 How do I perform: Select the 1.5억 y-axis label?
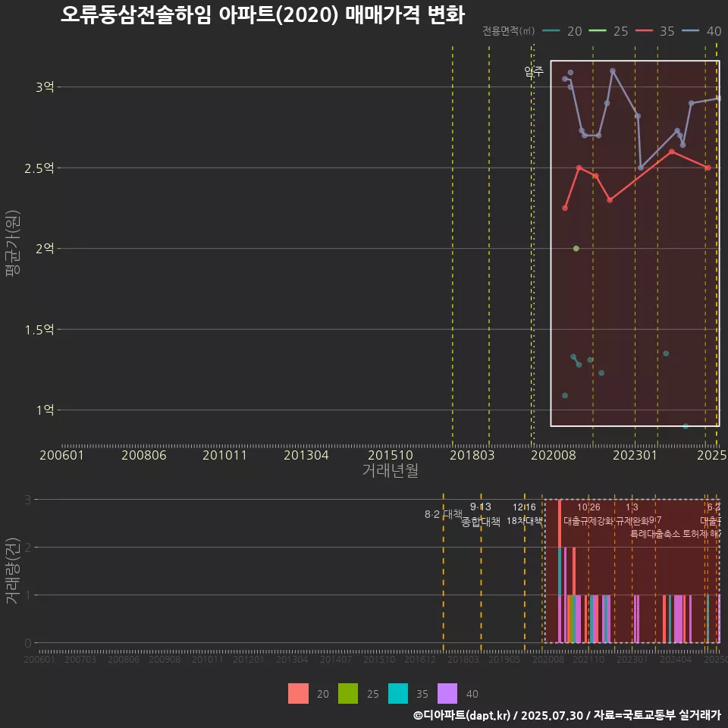point(39,330)
